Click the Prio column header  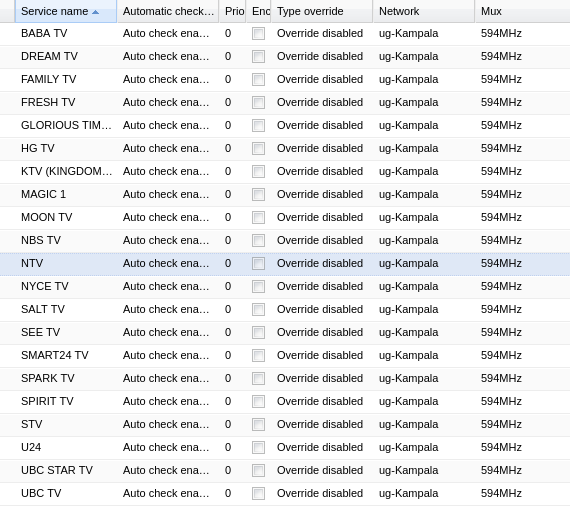coord(233,11)
